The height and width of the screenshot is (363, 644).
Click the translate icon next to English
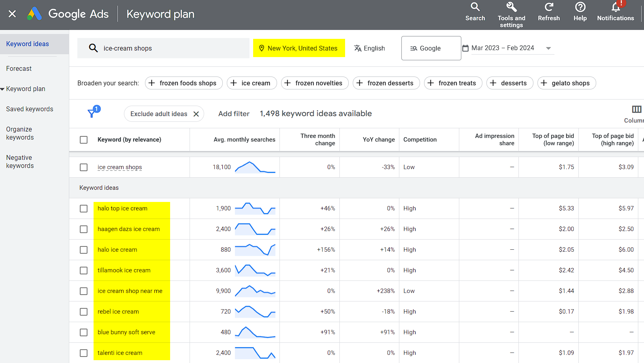pyautogui.click(x=358, y=48)
